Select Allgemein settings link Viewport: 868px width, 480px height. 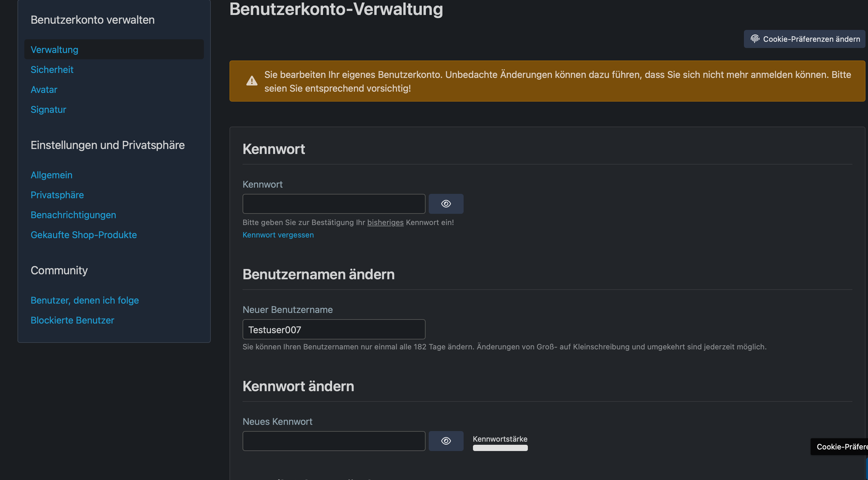pos(52,175)
